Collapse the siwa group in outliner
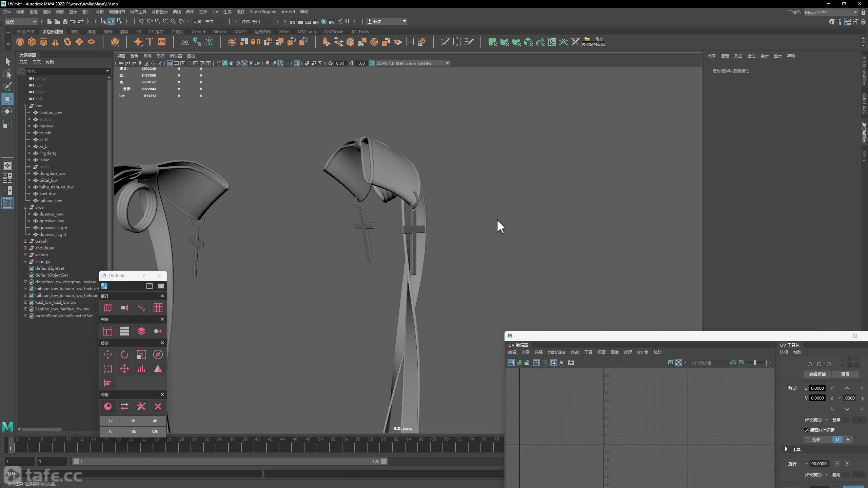This screenshot has height=488, width=868. coord(25,207)
